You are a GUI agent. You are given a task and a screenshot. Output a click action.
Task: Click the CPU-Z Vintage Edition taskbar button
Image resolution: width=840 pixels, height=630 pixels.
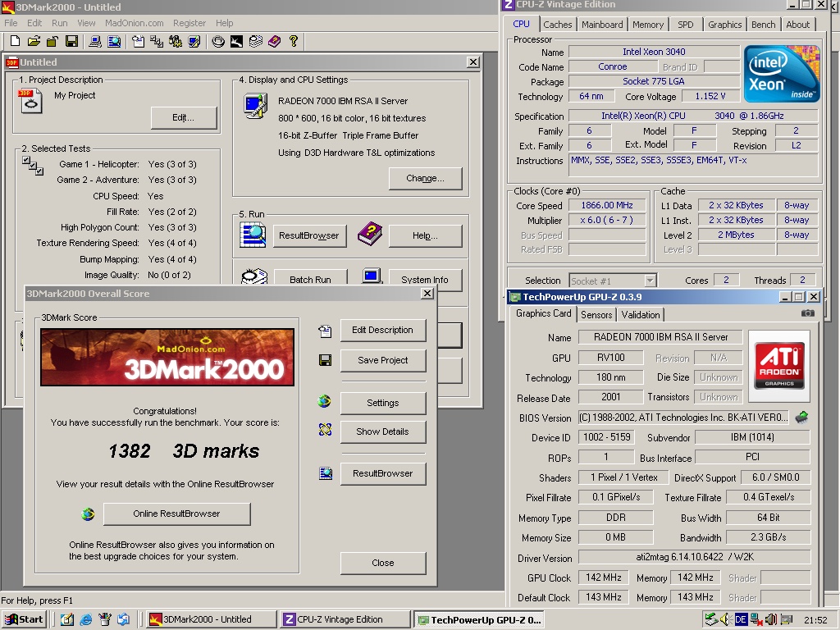[344, 620]
